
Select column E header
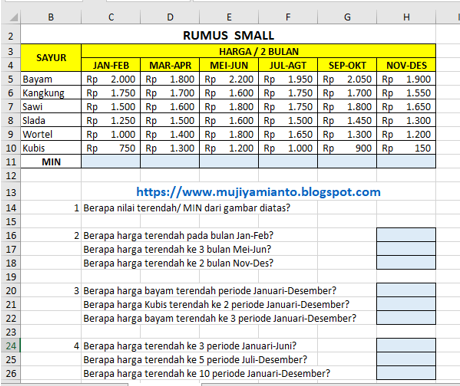[x=229, y=17]
